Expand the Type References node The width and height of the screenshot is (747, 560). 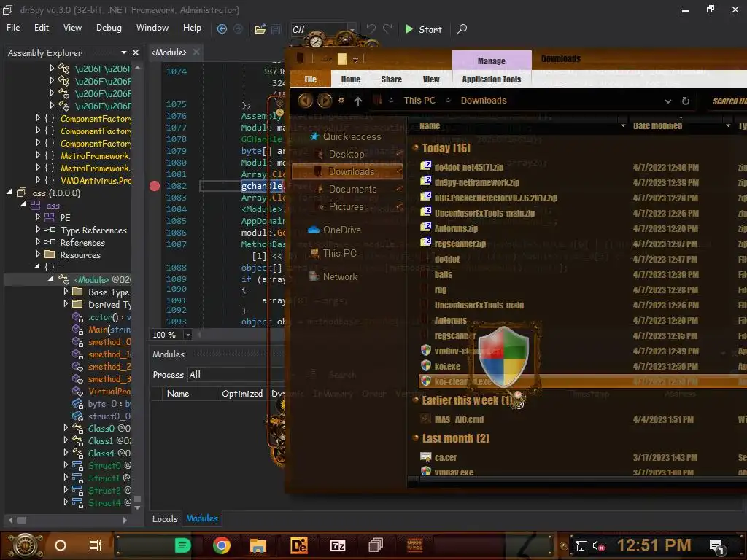point(38,230)
